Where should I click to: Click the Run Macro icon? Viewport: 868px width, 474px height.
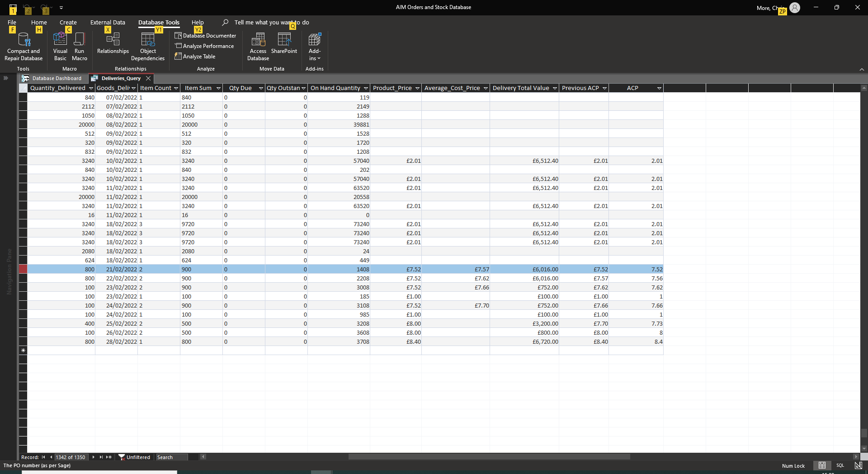[79, 47]
